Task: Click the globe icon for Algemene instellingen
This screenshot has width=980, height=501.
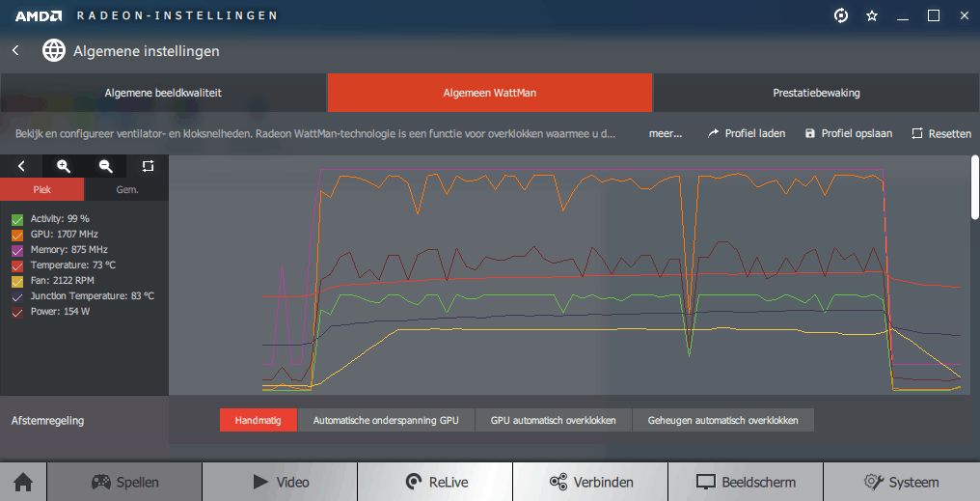Action: tap(54, 50)
